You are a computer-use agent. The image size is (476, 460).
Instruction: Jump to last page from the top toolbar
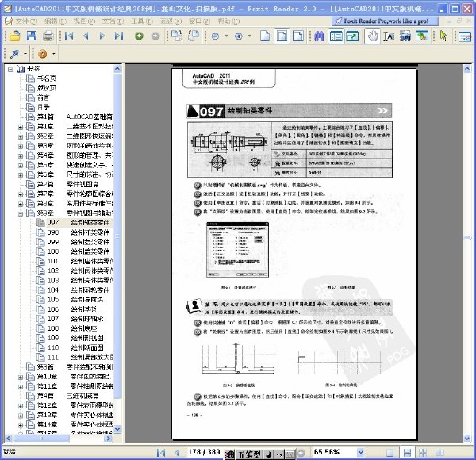[x=119, y=36]
